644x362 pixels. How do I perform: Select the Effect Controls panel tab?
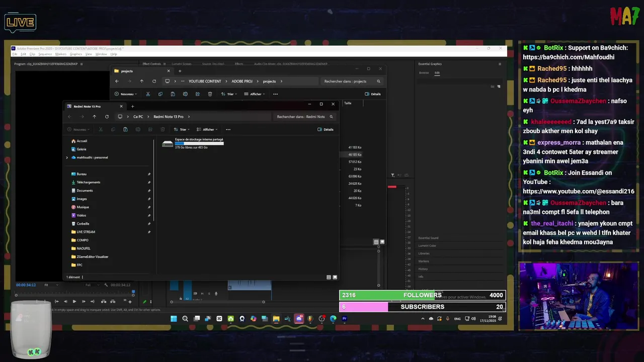point(151,64)
